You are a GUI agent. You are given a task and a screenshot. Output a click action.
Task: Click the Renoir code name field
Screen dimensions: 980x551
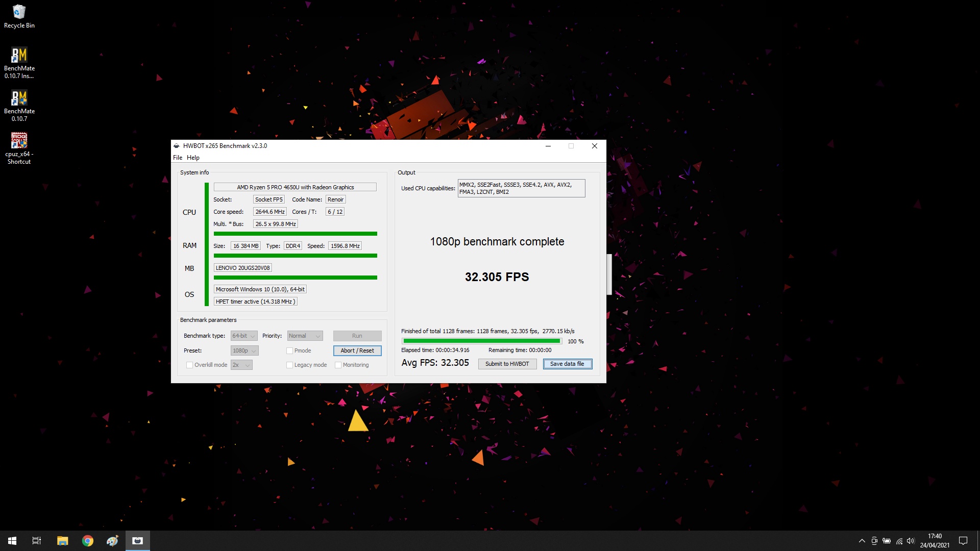[335, 199]
